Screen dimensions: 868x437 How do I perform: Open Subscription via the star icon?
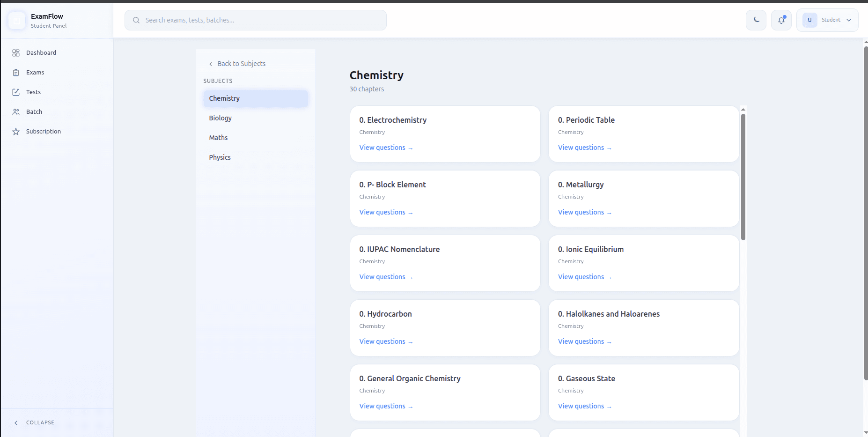pyautogui.click(x=17, y=131)
